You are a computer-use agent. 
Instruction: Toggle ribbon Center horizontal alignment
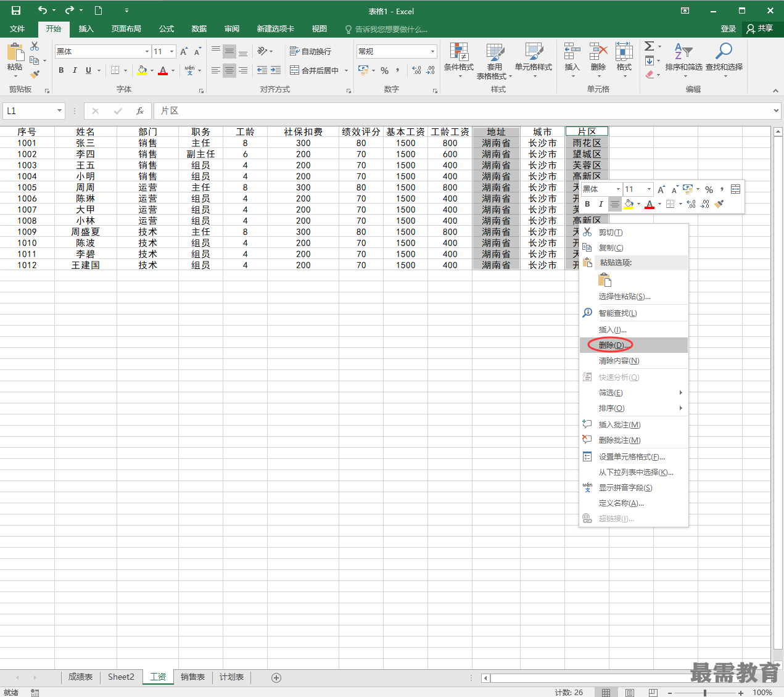[229, 70]
